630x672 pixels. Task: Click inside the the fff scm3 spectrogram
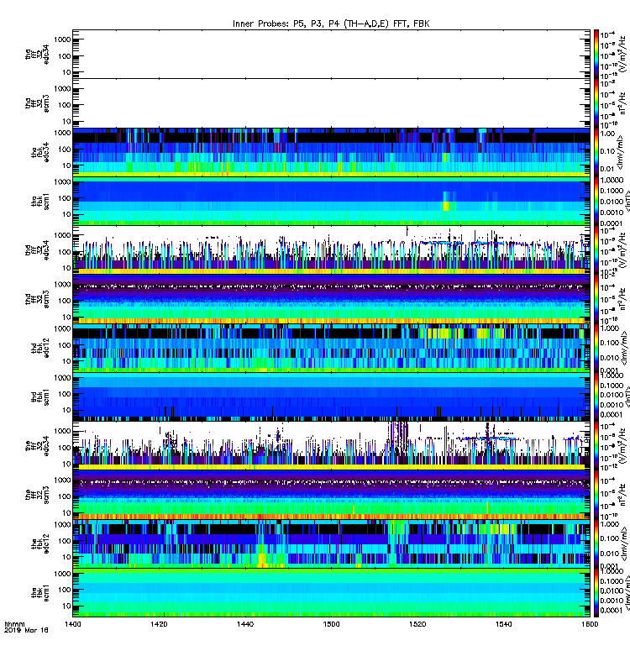(x=331, y=495)
